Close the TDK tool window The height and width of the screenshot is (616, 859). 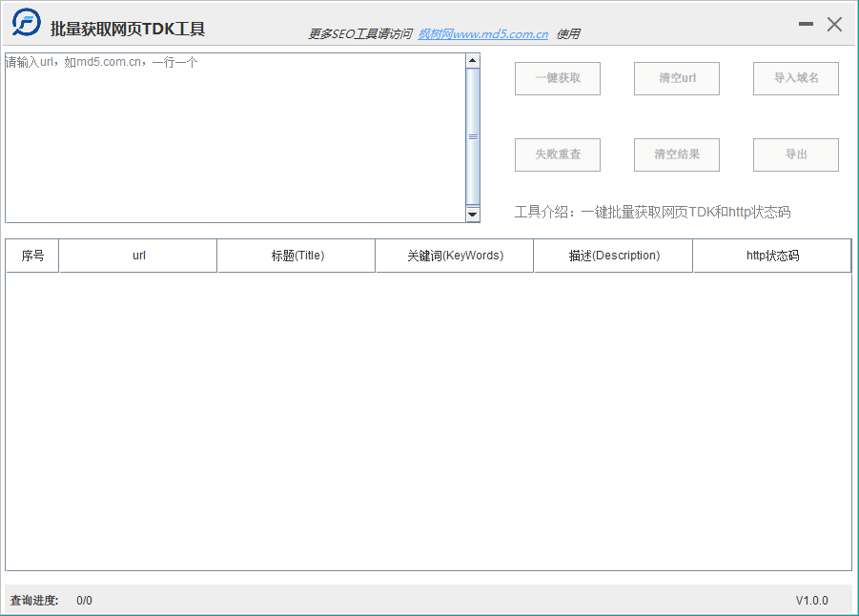tap(835, 25)
